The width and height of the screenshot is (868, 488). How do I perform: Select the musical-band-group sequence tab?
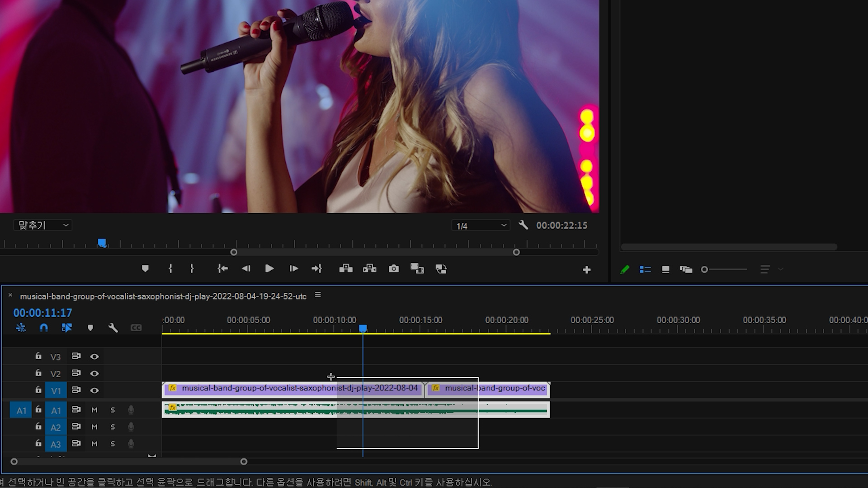(163, 296)
